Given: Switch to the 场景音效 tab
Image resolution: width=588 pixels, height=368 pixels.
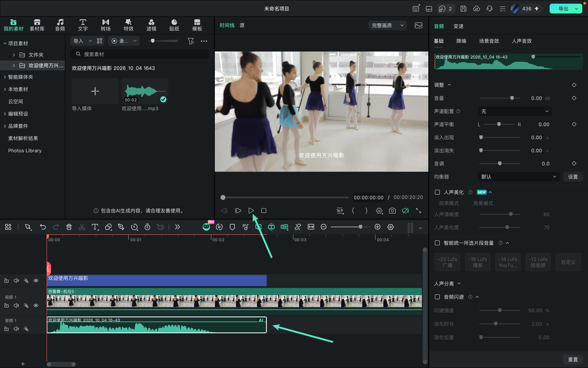Looking at the screenshot, I should pos(489,41).
